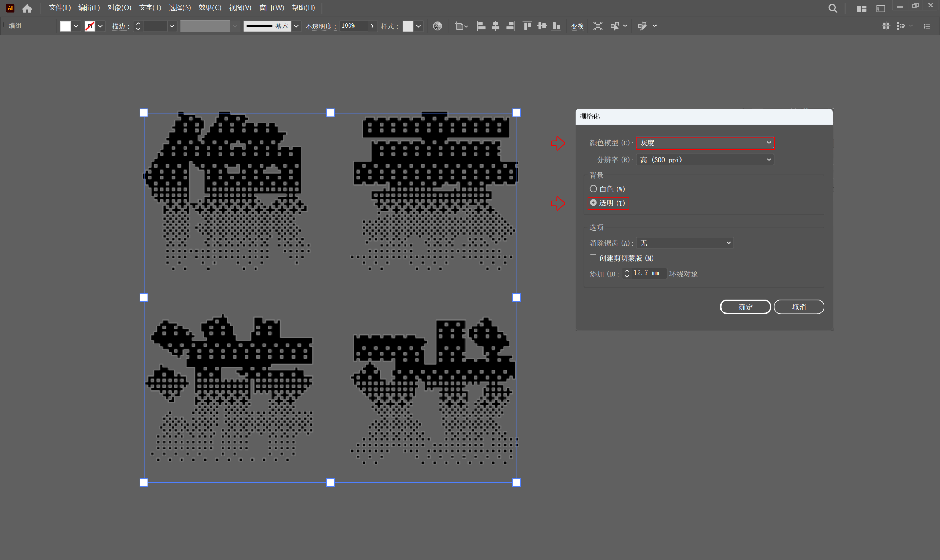Open the stroke weight dropdown
The image size is (940, 560).
pos(172,26)
